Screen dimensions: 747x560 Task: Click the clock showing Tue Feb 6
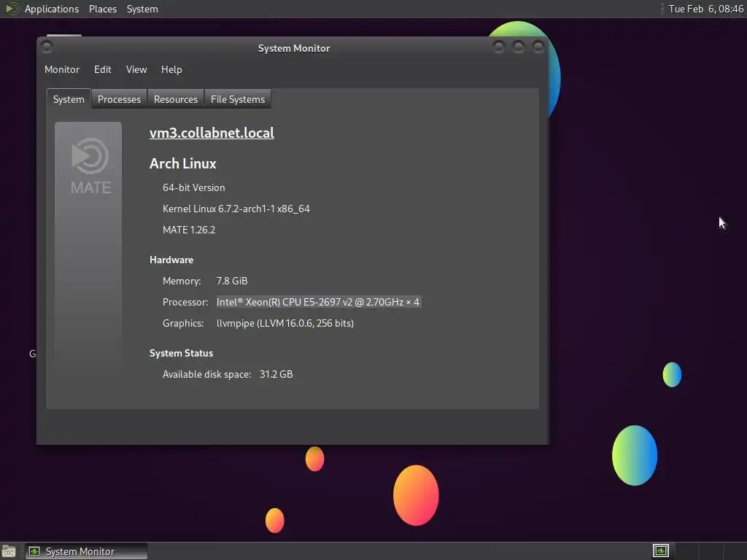coord(705,9)
